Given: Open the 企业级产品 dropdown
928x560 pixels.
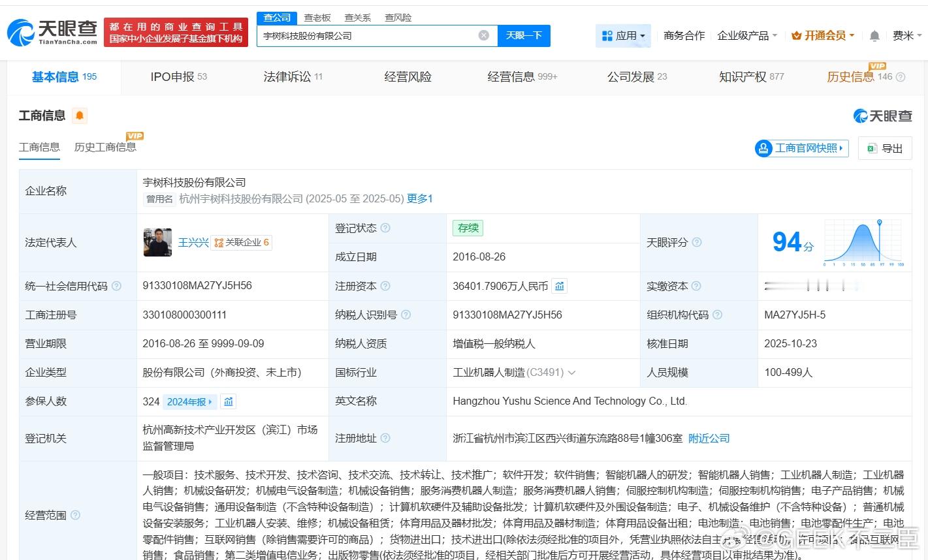Looking at the screenshot, I should point(747,36).
